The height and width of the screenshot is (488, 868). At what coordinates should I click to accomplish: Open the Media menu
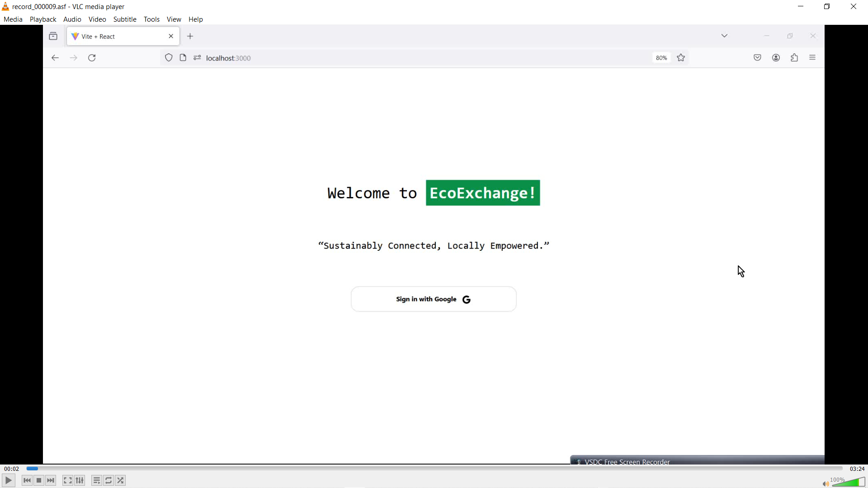(x=13, y=19)
